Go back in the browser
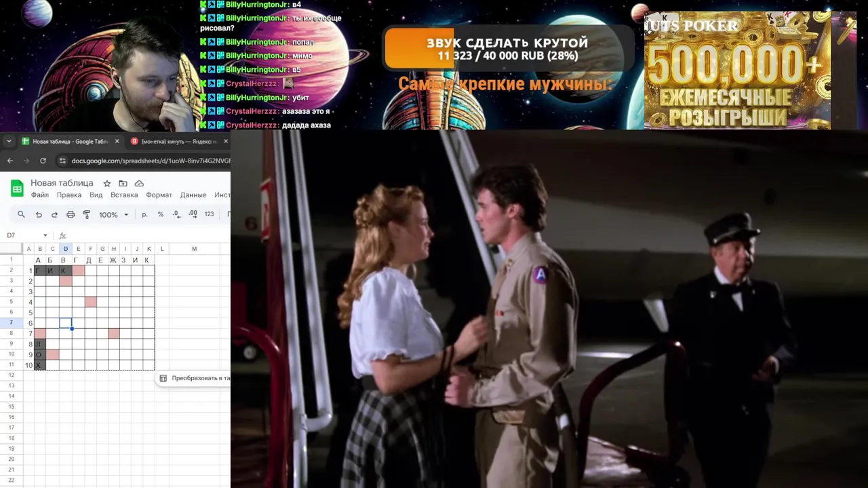This screenshot has width=868, height=488. click(9, 161)
